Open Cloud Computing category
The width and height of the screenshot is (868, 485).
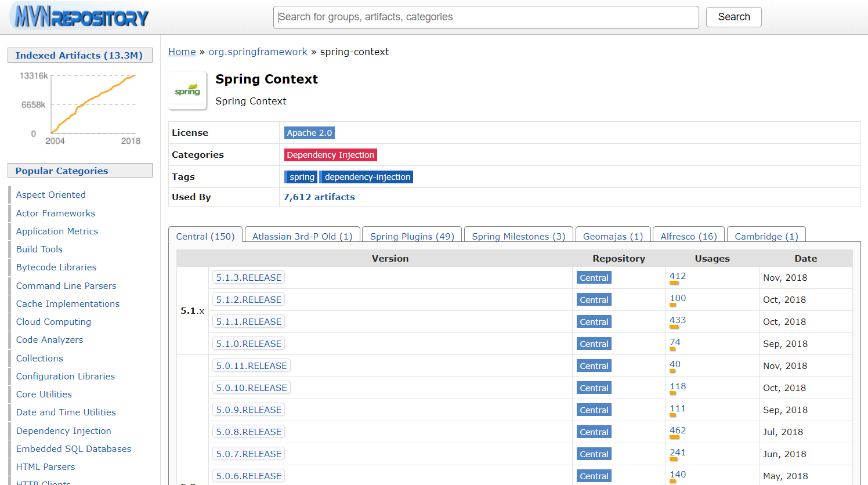pos(53,322)
